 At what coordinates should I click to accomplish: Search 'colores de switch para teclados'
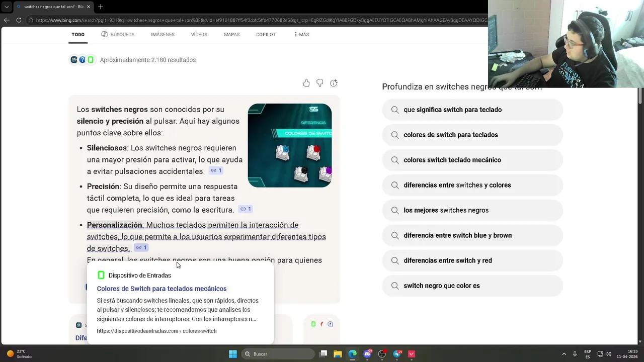[472, 135]
